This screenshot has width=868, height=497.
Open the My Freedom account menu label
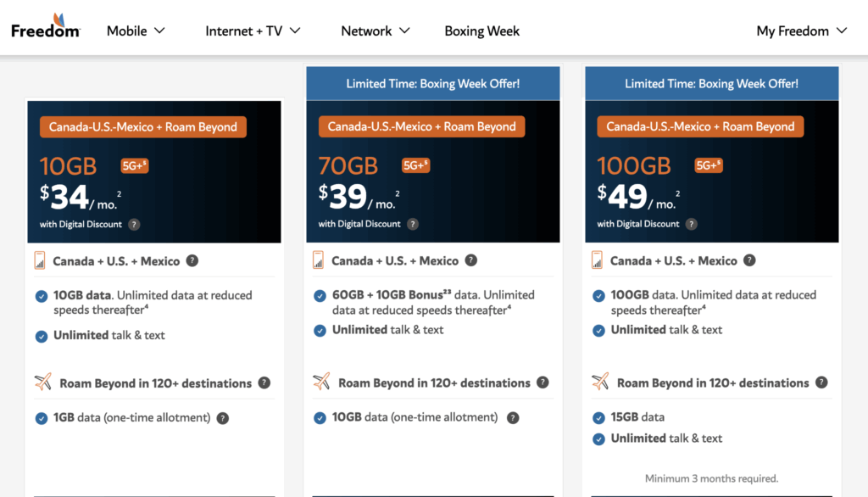[793, 31]
